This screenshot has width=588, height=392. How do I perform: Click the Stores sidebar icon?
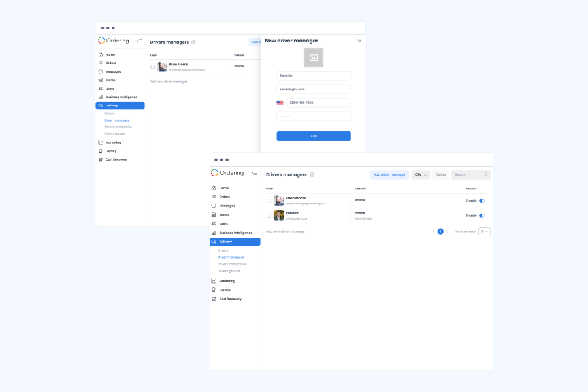tap(213, 214)
